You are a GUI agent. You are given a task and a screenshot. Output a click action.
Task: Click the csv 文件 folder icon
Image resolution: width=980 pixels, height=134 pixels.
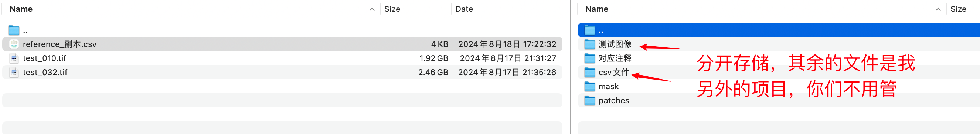click(590, 72)
